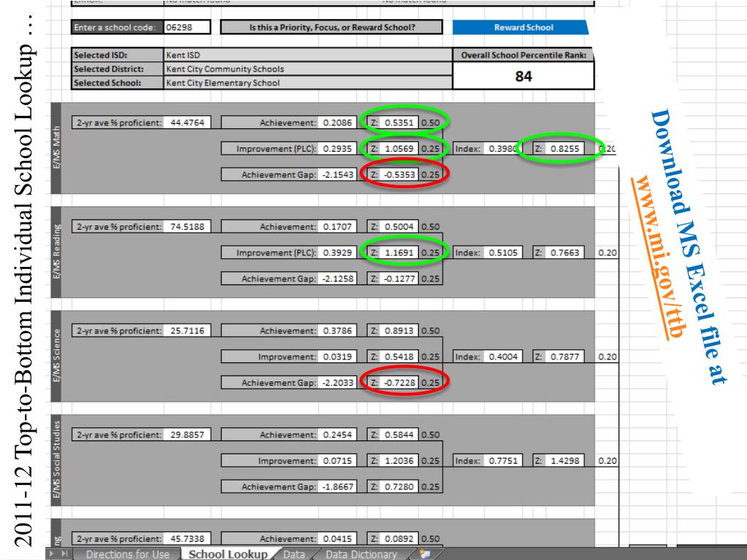Click the 'Selected School:' label cell

tap(117, 82)
